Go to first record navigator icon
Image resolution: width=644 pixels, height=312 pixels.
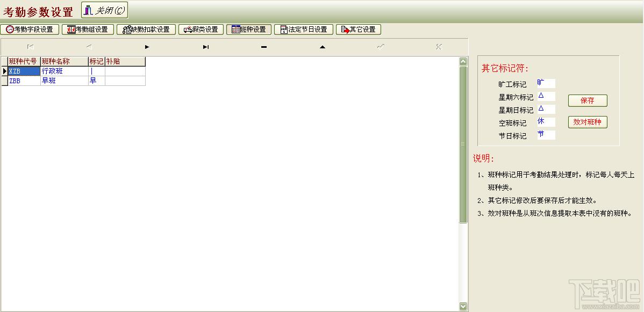coord(31,47)
